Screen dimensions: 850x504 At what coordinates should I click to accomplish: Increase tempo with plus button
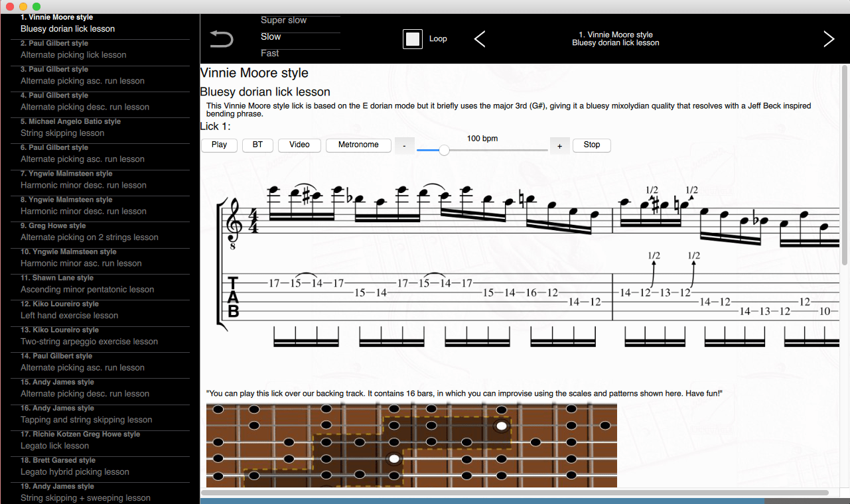click(560, 145)
